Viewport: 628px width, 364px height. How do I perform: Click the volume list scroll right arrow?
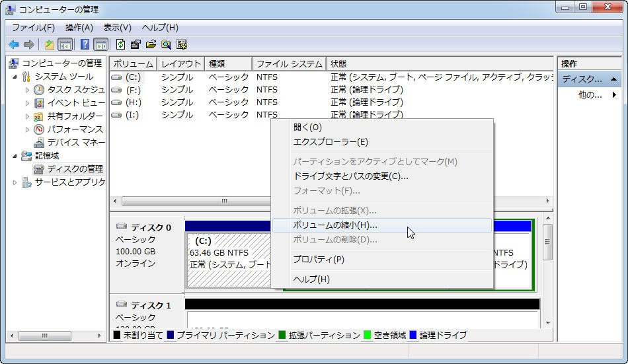(x=547, y=201)
